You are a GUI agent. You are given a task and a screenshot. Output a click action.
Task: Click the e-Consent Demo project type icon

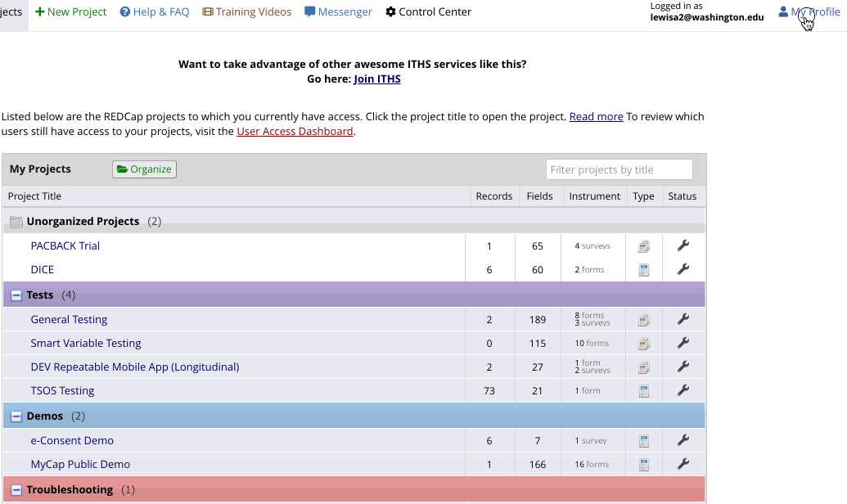tap(643, 441)
